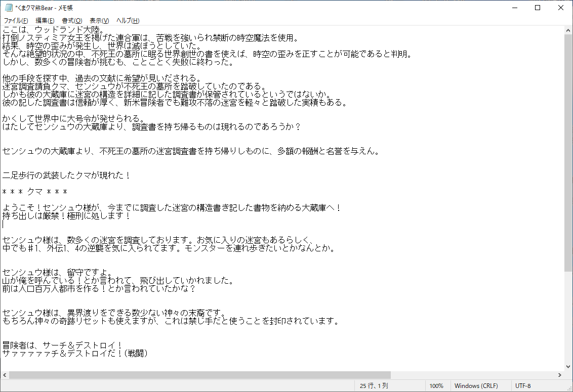Click the line starting '中でも#1、外伝1'
Screen dimensions: 573x392
click(169, 248)
